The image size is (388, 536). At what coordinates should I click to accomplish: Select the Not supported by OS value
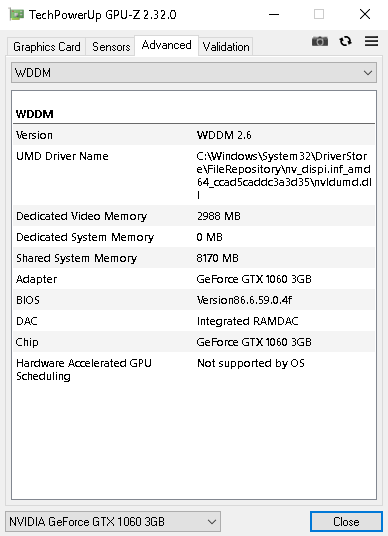251,363
